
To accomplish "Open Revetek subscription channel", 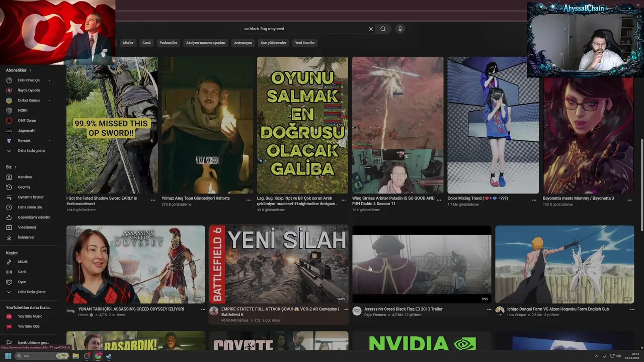I will [x=24, y=141].
